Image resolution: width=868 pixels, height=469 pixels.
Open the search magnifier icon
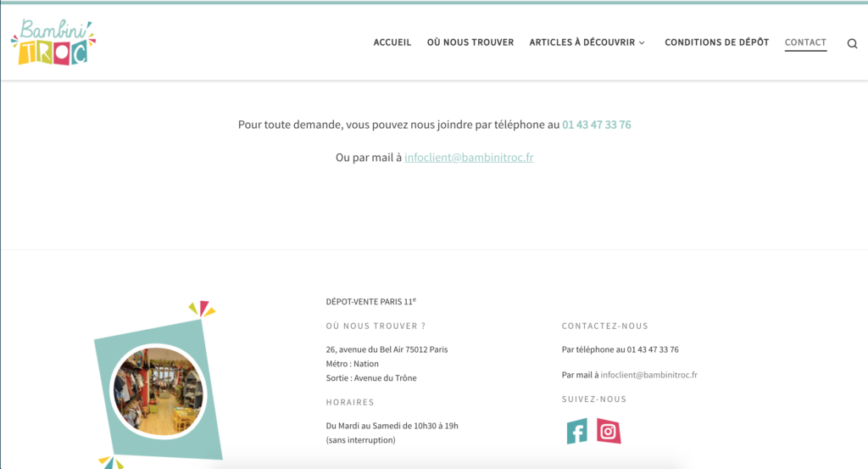[852, 43]
